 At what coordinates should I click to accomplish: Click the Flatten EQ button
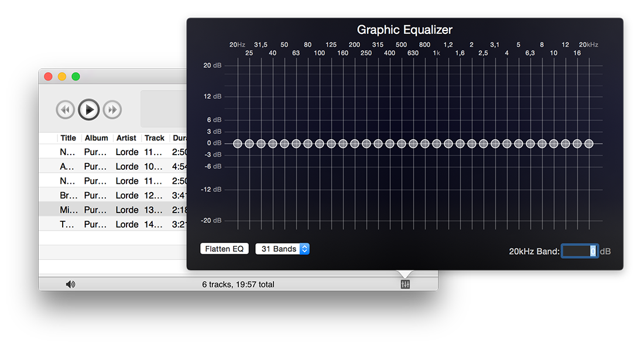[224, 249]
